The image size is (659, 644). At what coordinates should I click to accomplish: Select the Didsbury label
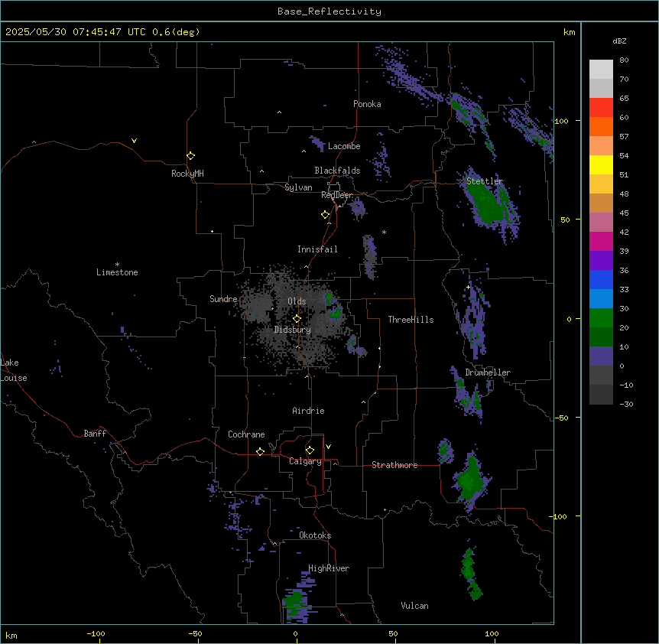pos(293,330)
